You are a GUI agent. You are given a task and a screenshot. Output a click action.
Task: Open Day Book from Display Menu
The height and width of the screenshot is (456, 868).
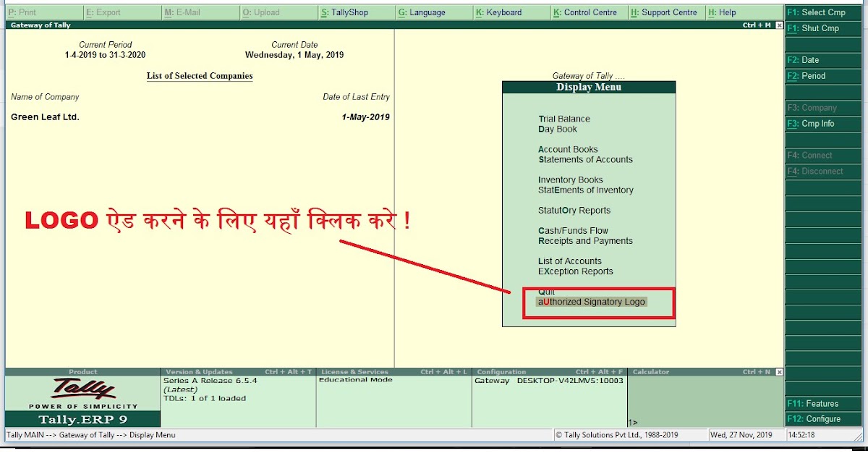coord(557,127)
